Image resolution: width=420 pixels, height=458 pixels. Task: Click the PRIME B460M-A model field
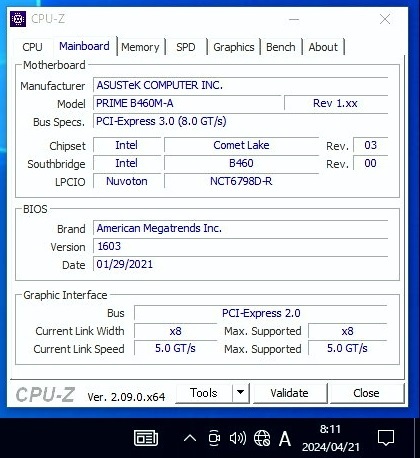pos(187,103)
